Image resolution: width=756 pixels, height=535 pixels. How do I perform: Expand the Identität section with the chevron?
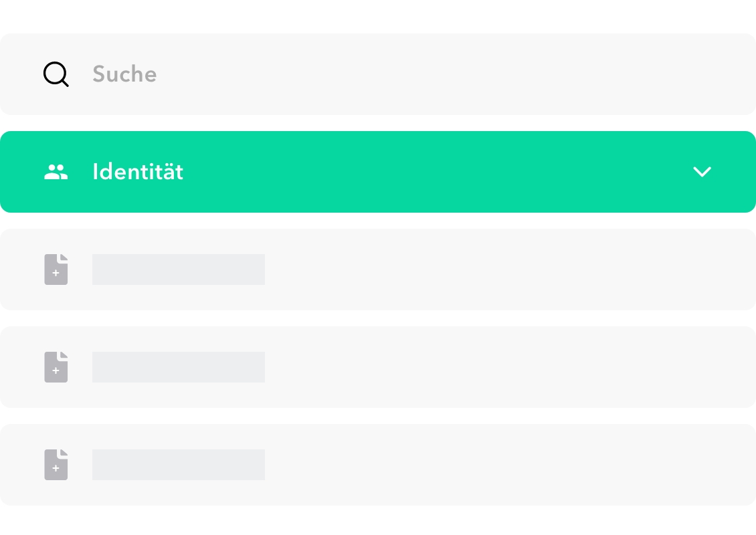[702, 172]
